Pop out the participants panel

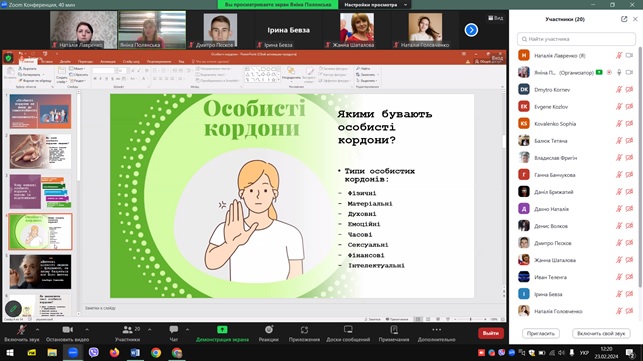click(x=624, y=19)
